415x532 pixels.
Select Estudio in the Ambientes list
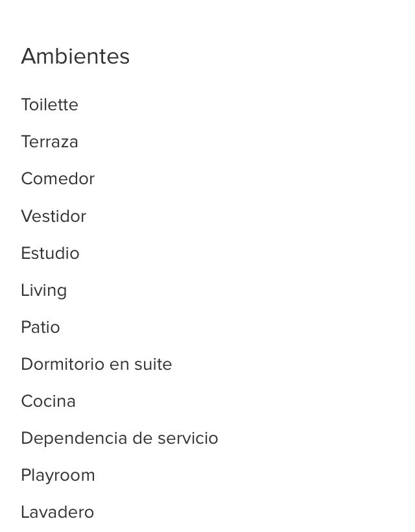pos(50,253)
